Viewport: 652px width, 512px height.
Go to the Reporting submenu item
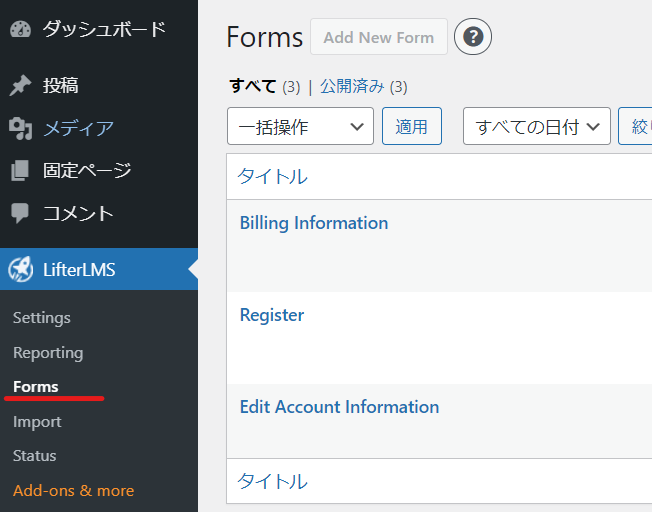click(x=48, y=353)
